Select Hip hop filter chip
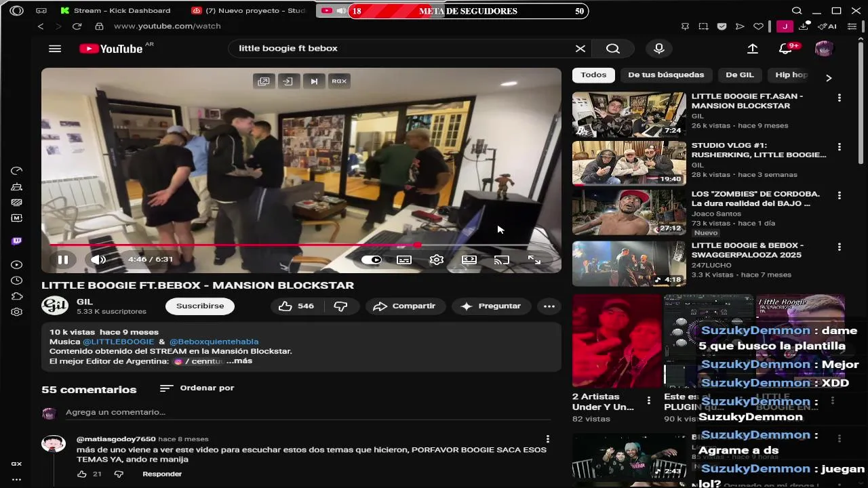Viewport: 868px width, 488px height. point(791,75)
